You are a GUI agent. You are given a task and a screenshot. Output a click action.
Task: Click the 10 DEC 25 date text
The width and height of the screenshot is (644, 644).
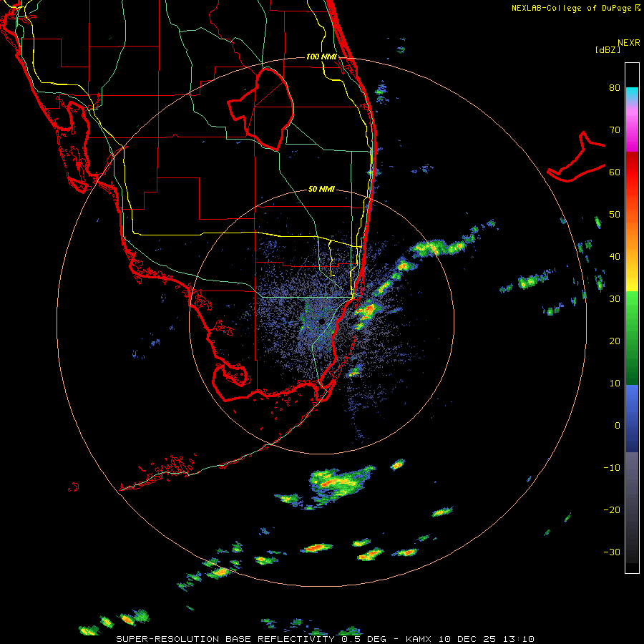coord(468,639)
